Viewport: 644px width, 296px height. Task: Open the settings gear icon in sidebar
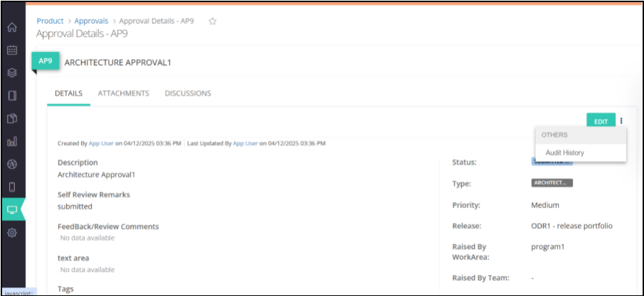tap(12, 233)
